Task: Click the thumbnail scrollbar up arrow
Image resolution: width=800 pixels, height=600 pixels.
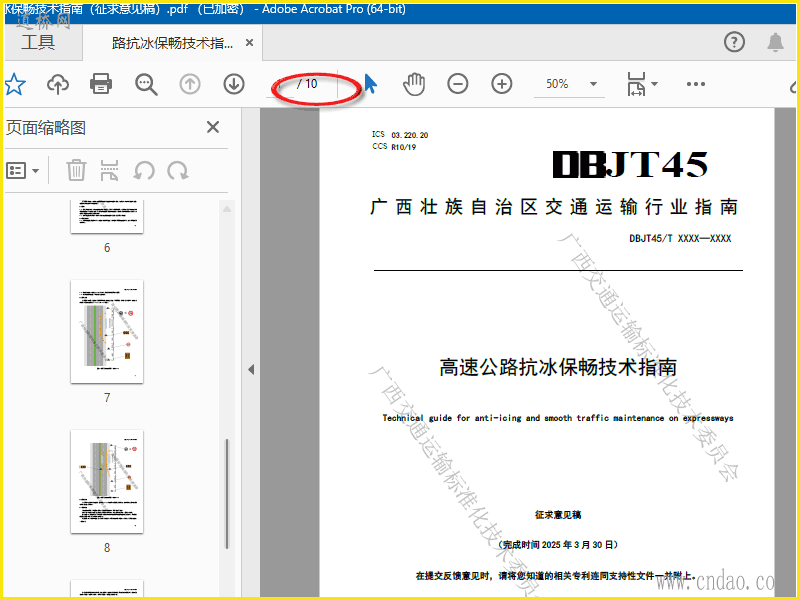Action: [x=227, y=209]
